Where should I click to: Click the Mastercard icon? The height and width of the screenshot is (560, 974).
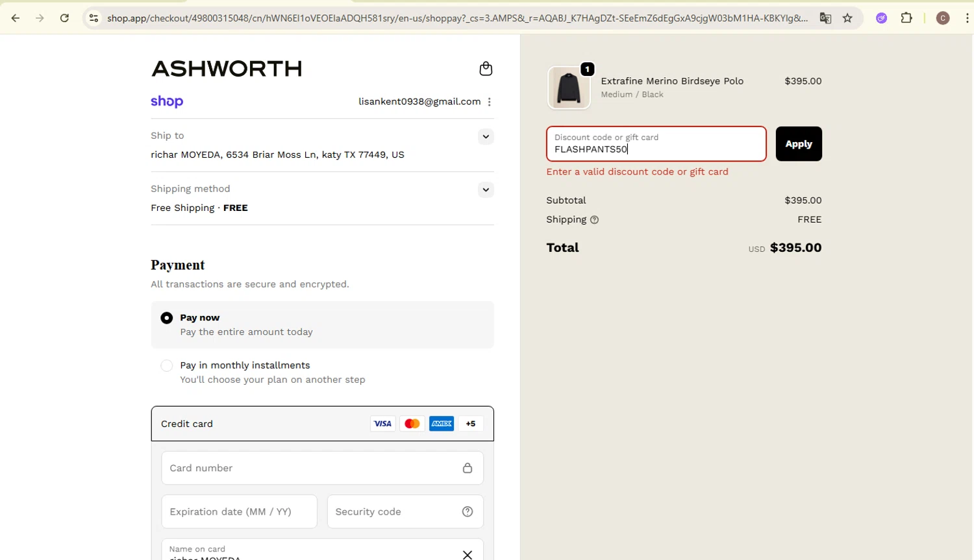[x=412, y=424]
